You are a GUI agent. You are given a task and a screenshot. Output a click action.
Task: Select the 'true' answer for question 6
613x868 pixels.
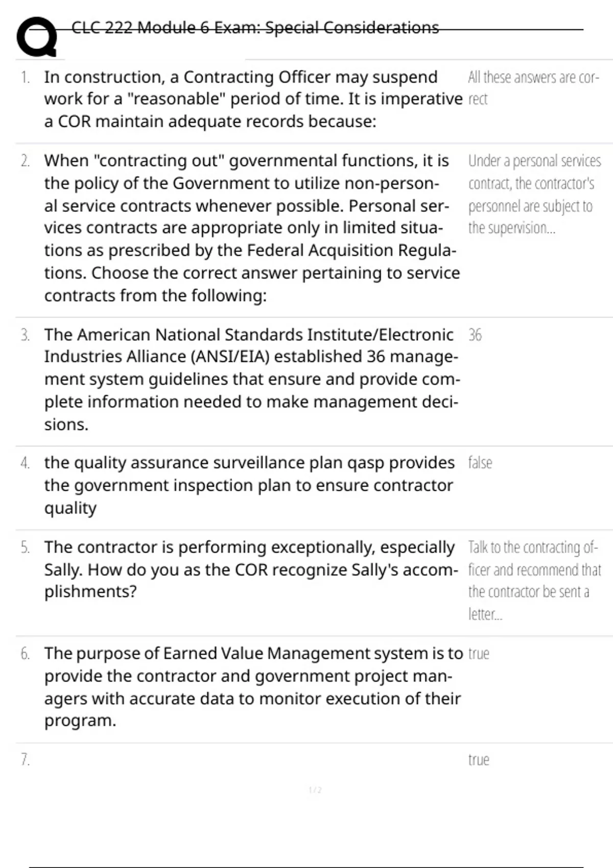tap(479, 654)
